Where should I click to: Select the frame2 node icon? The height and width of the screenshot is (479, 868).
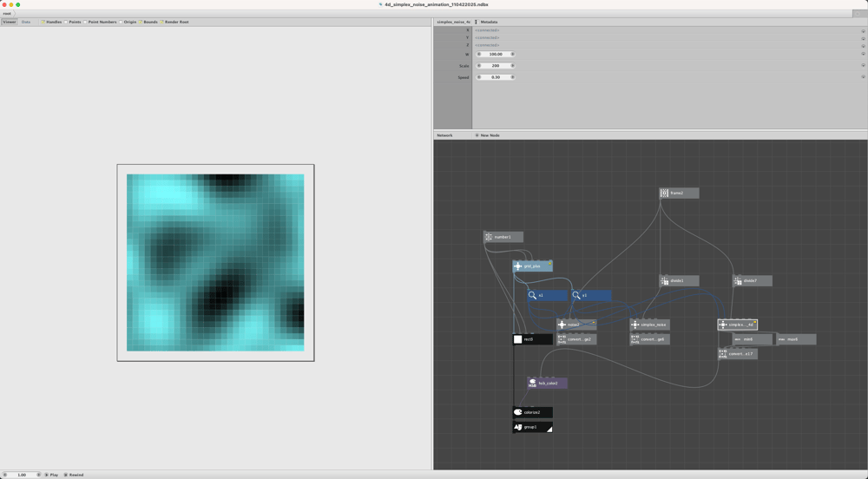[664, 193]
